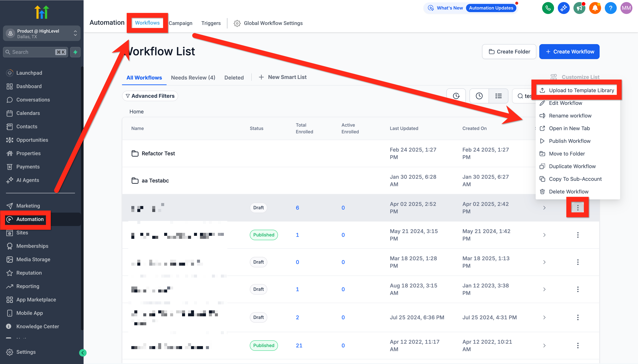Viewport: 638px width, 364px height.
Task: Switch to Needs Review (4) tab
Action: coord(193,78)
